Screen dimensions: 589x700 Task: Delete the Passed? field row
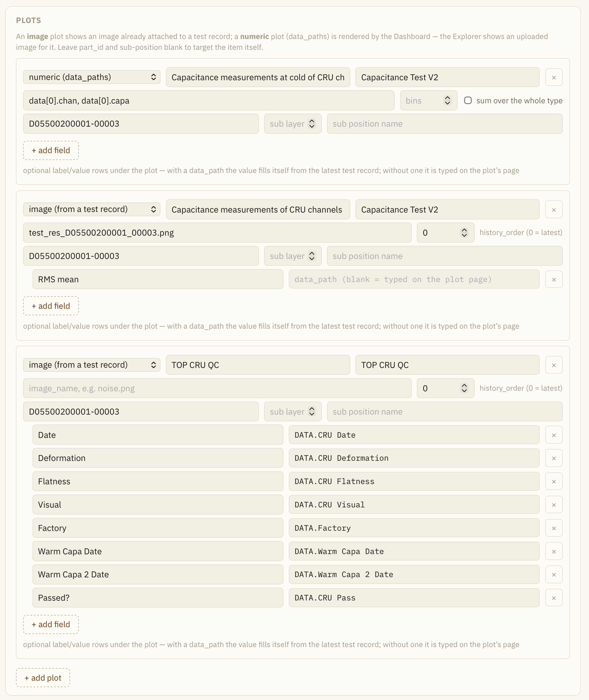tap(554, 598)
